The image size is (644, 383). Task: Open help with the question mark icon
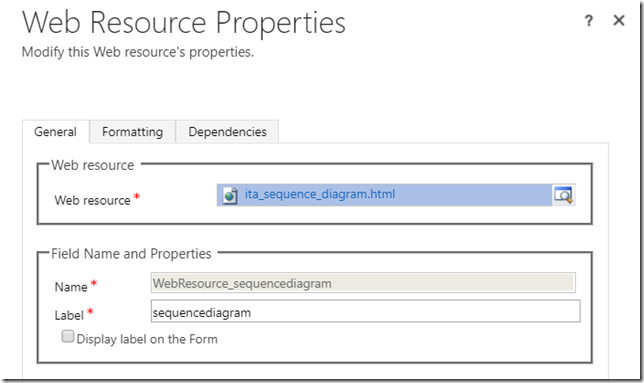pyautogui.click(x=589, y=21)
